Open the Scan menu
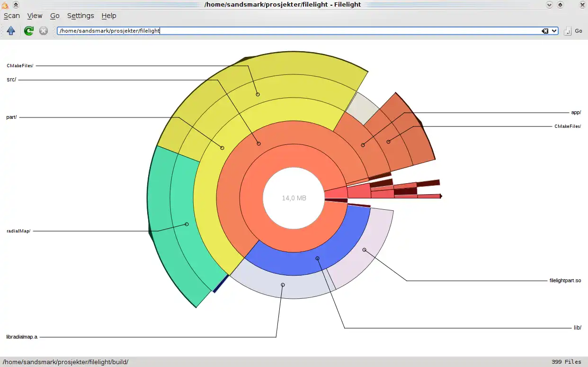This screenshot has height=367, width=588. [x=12, y=16]
